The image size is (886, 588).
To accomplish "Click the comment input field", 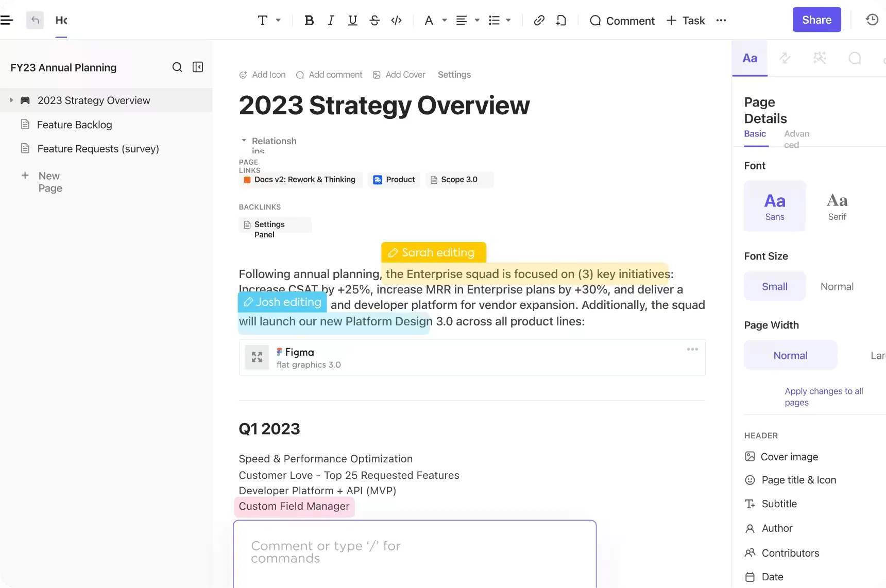I will pos(415,554).
